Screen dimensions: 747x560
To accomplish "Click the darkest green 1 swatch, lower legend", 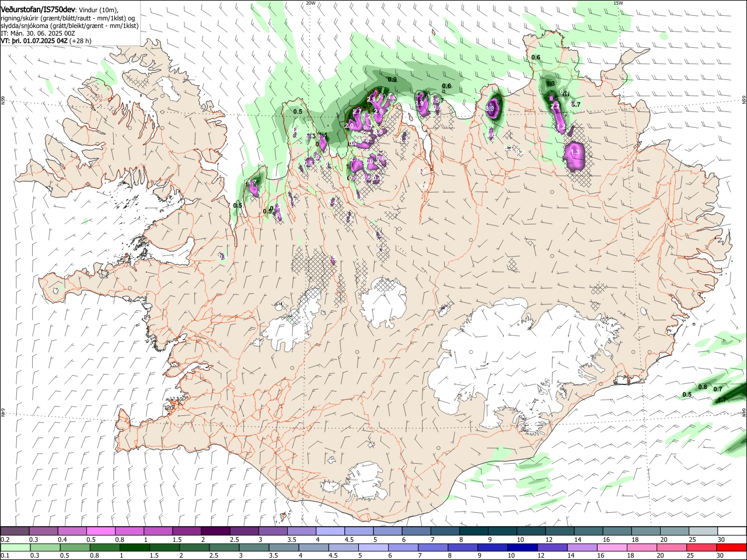I will click(x=134, y=548).
